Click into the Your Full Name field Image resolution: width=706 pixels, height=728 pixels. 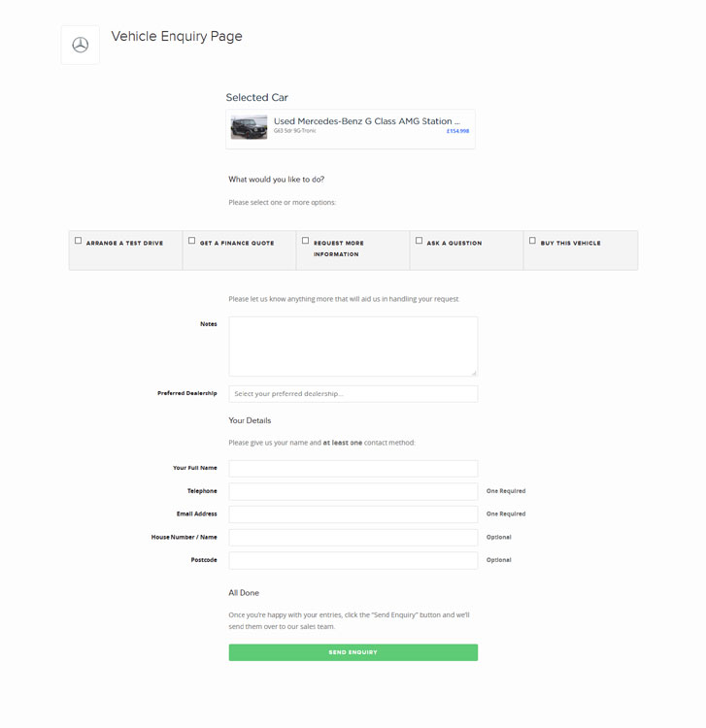tap(353, 469)
